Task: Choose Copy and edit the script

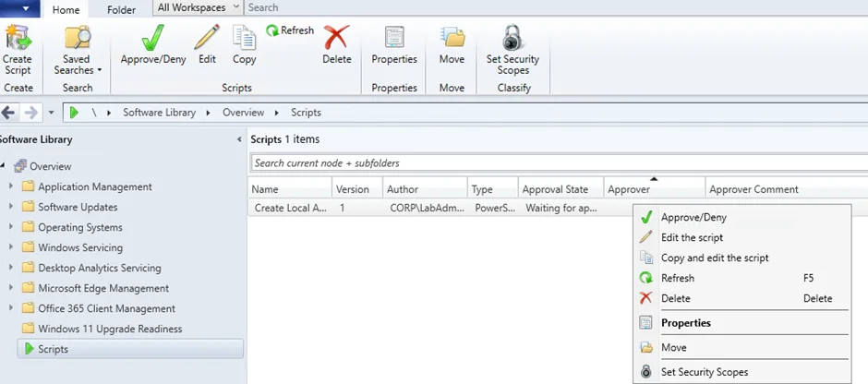Action: coord(741,258)
